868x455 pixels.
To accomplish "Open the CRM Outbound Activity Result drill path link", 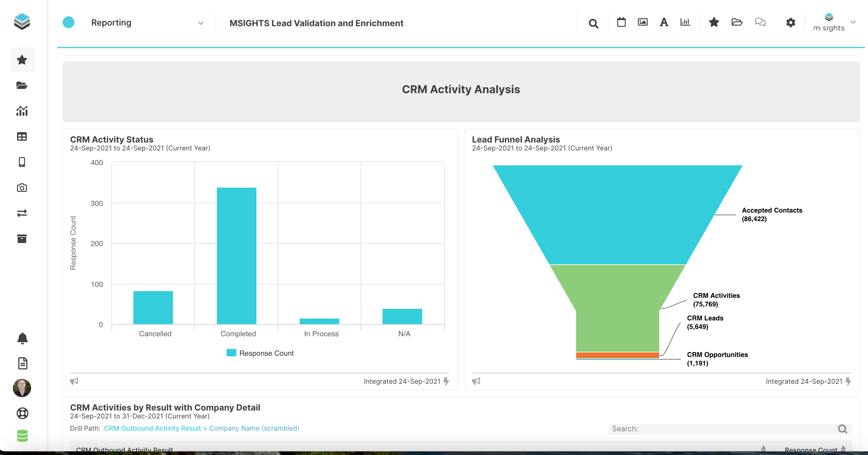I will coord(152,429).
